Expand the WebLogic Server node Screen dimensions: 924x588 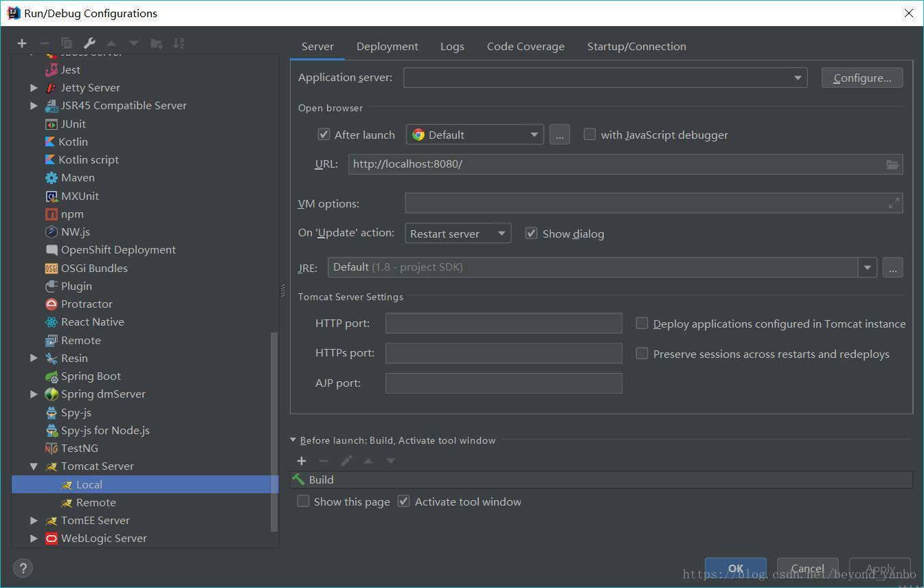tap(34, 538)
